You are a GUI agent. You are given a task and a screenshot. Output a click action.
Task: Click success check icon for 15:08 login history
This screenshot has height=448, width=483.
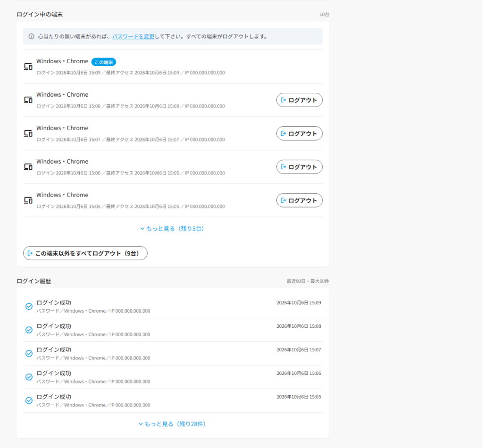29,330
